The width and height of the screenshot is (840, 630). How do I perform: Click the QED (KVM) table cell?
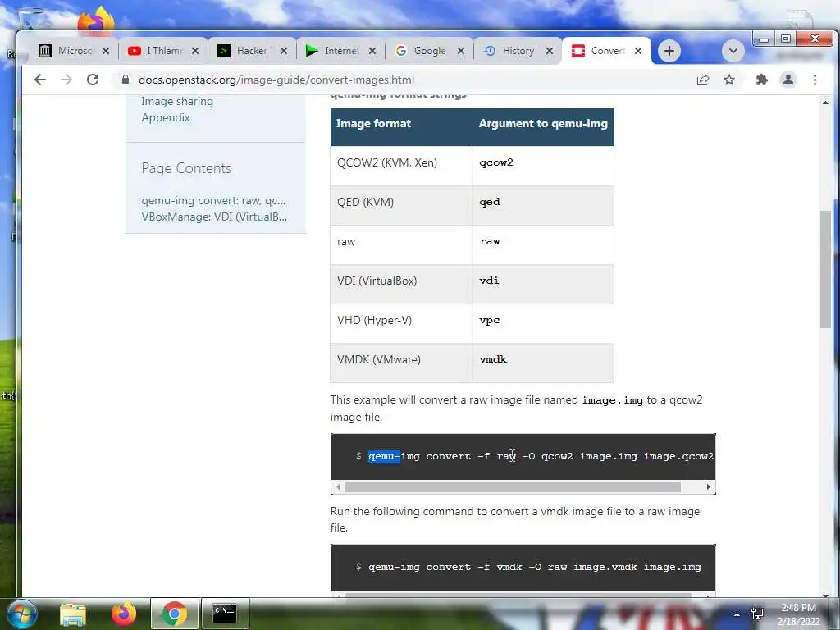401,205
